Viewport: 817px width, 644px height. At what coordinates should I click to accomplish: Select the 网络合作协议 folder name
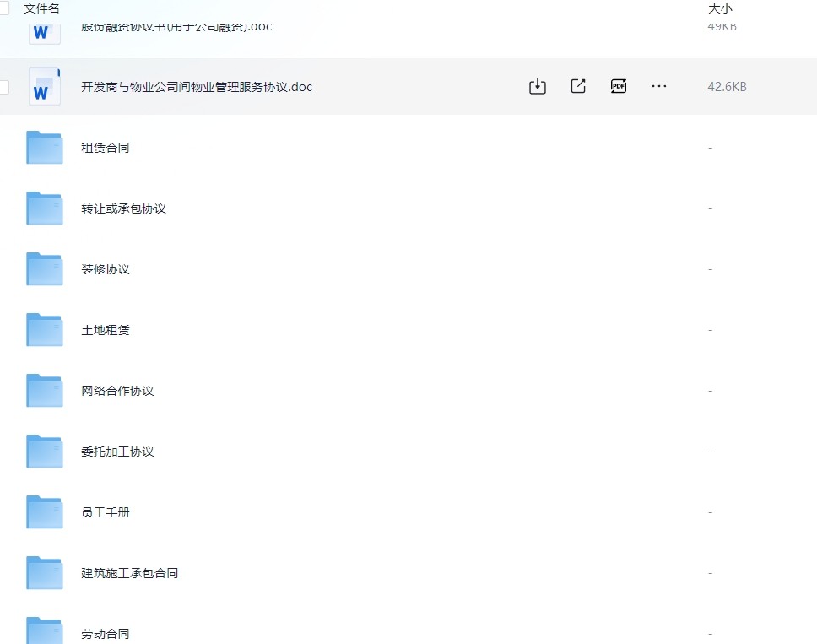click(x=117, y=392)
